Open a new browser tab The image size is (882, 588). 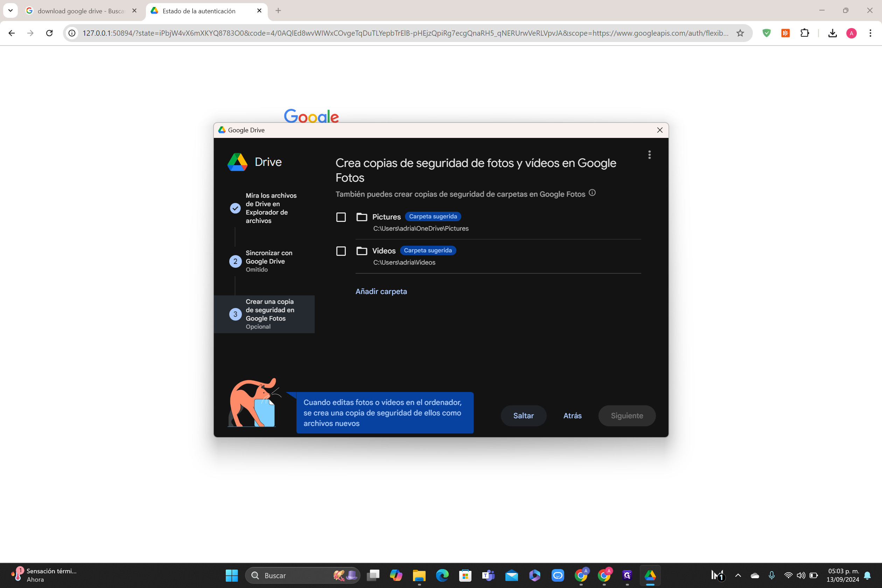pos(278,11)
